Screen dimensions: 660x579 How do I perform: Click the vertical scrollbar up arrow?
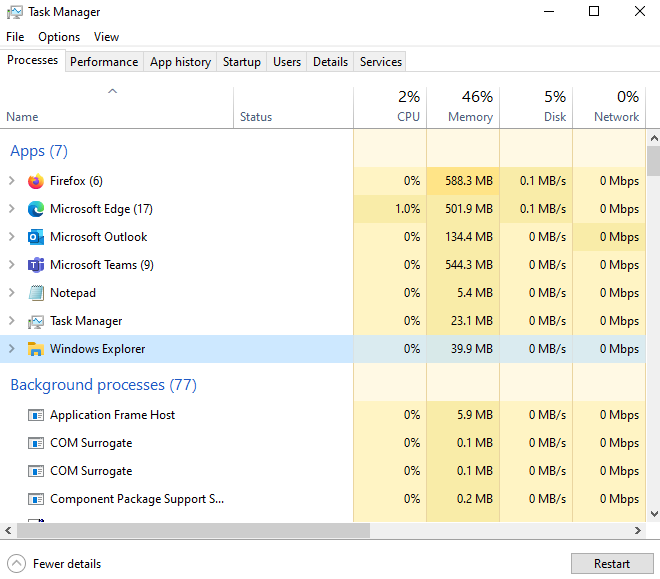pyautogui.click(x=654, y=138)
